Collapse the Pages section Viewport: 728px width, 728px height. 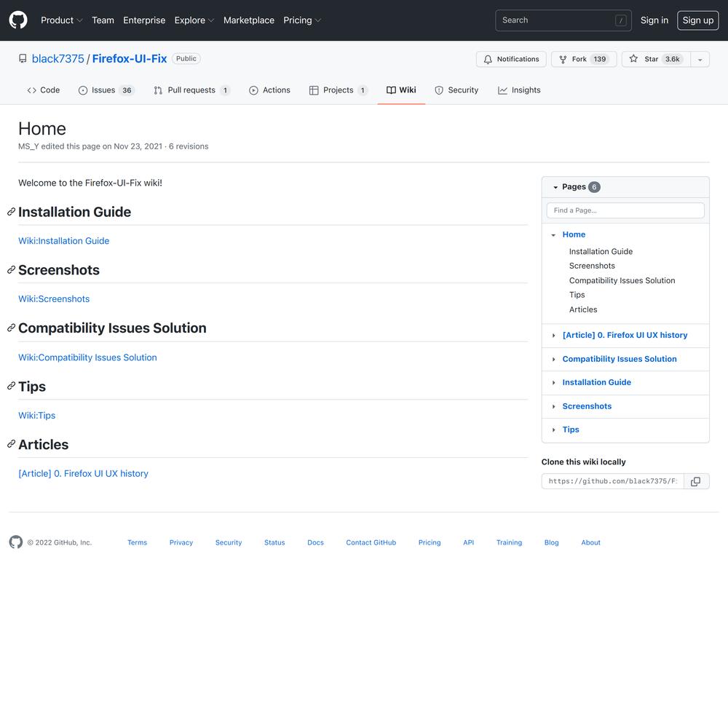[555, 187]
